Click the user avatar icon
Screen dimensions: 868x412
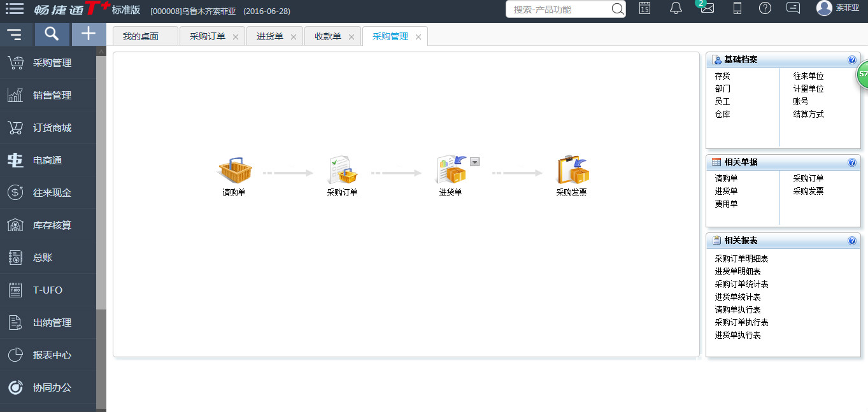coord(824,8)
